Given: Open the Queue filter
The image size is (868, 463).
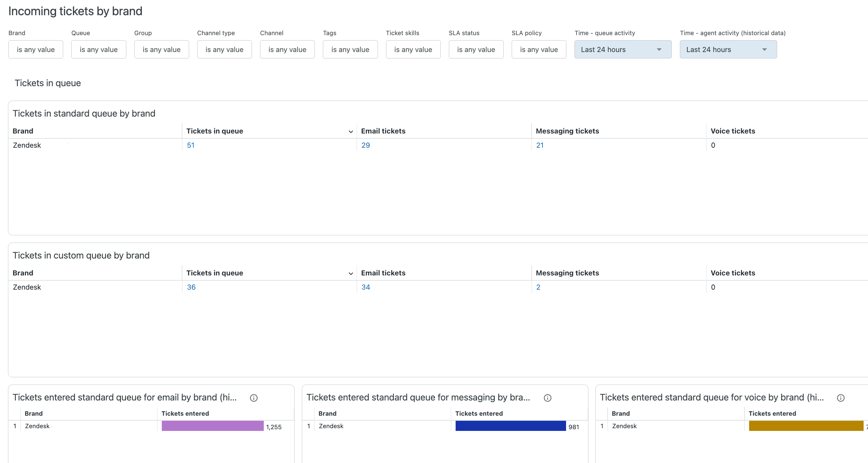Looking at the screenshot, I should point(99,50).
